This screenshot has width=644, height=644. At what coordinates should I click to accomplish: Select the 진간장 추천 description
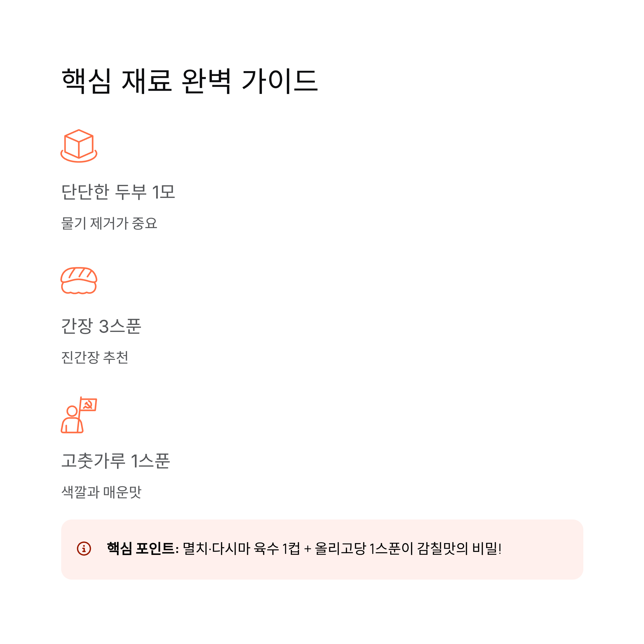[x=95, y=357]
